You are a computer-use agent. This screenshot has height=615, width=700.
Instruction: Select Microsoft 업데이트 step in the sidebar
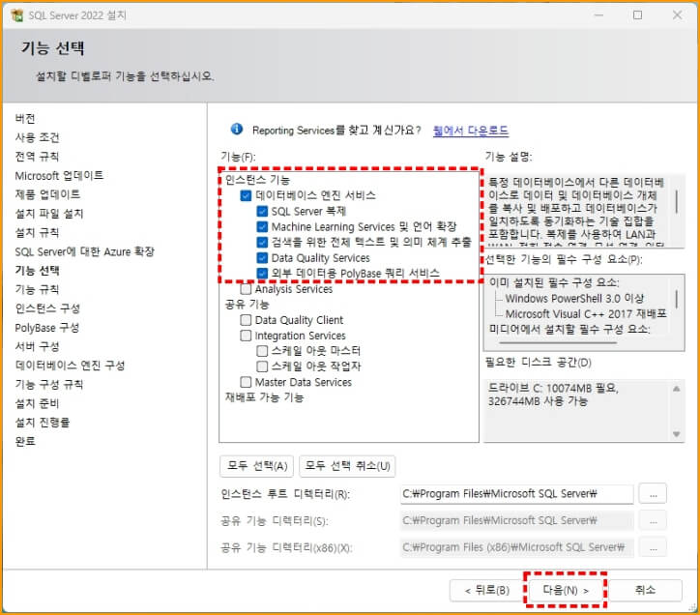coord(59,176)
